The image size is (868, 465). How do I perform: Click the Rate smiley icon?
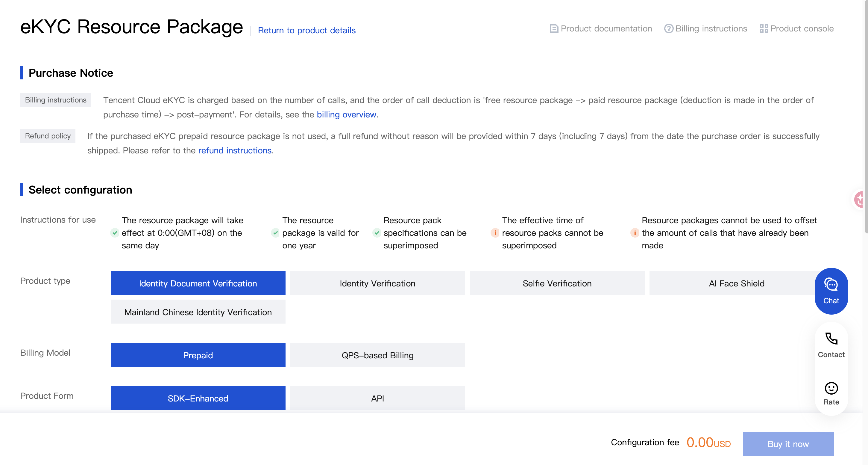click(831, 388)
